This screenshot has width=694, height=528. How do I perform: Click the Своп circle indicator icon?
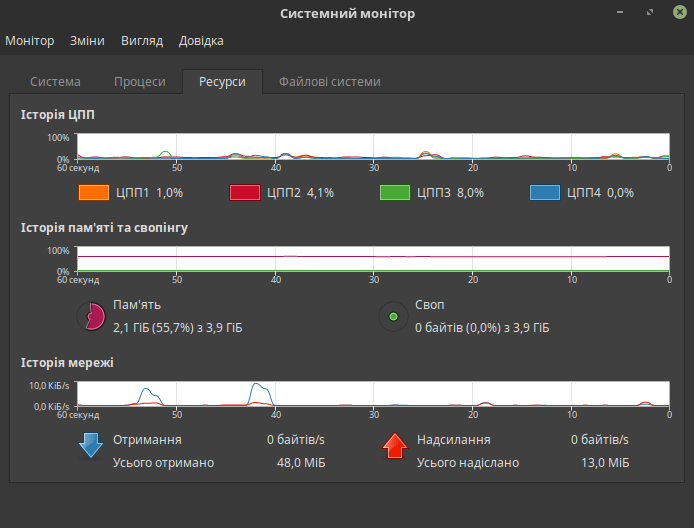[393, 317]
